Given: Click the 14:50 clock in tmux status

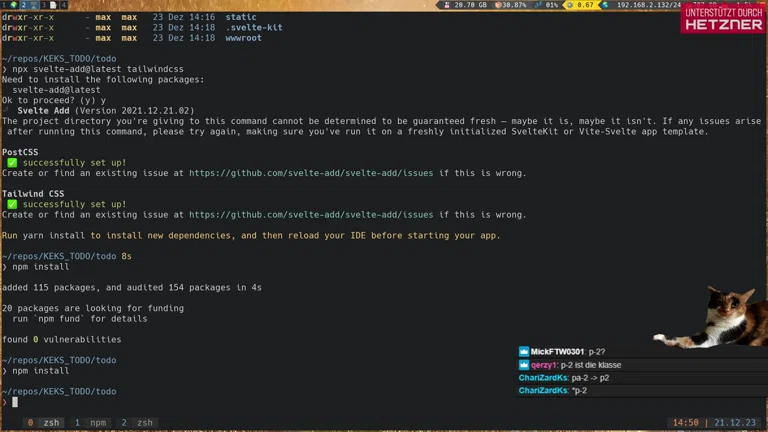Looking at the screenshot, I should point(685,423).
